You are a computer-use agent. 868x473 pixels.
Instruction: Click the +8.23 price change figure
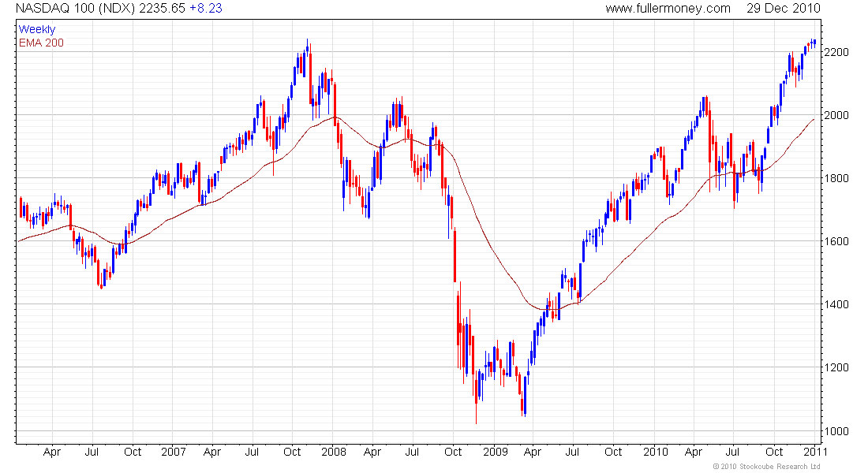(205, 9)
